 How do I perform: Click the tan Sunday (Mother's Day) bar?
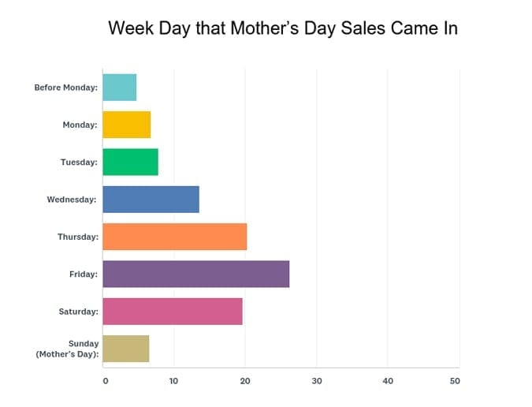click(125, 349)
